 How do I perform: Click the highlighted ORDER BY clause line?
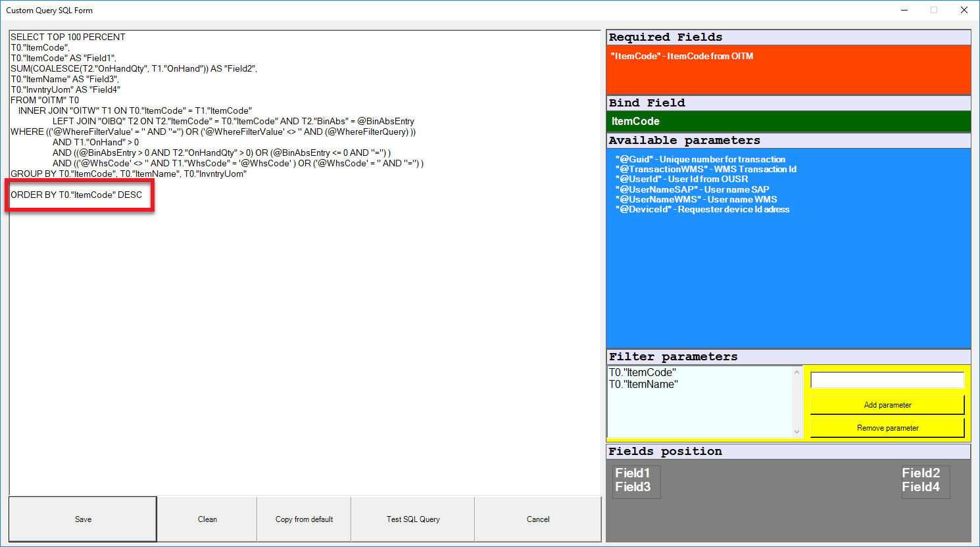(79, 195)
